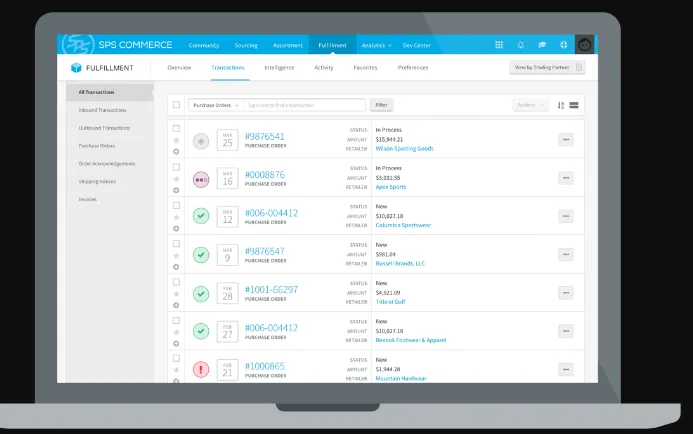693x434 pixels.
Task: Open the Apex Sports retailer link
Action: (391, 187)
